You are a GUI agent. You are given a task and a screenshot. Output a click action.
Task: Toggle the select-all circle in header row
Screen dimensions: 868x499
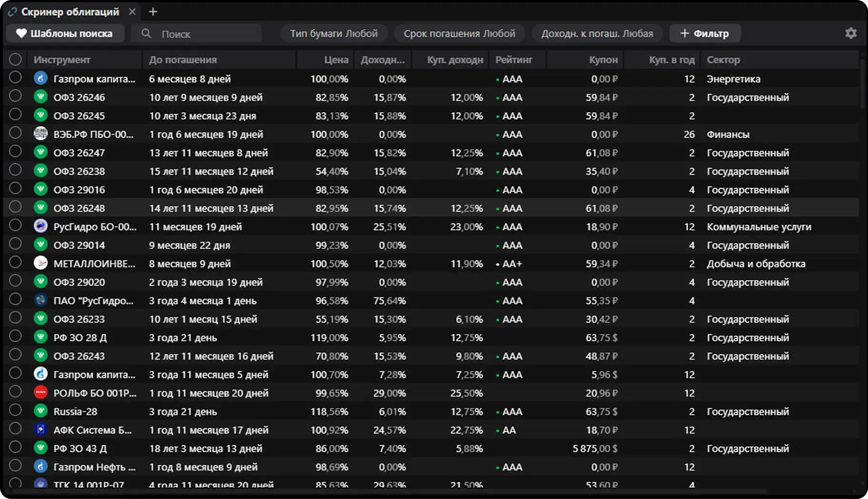(x=15, y=59)
